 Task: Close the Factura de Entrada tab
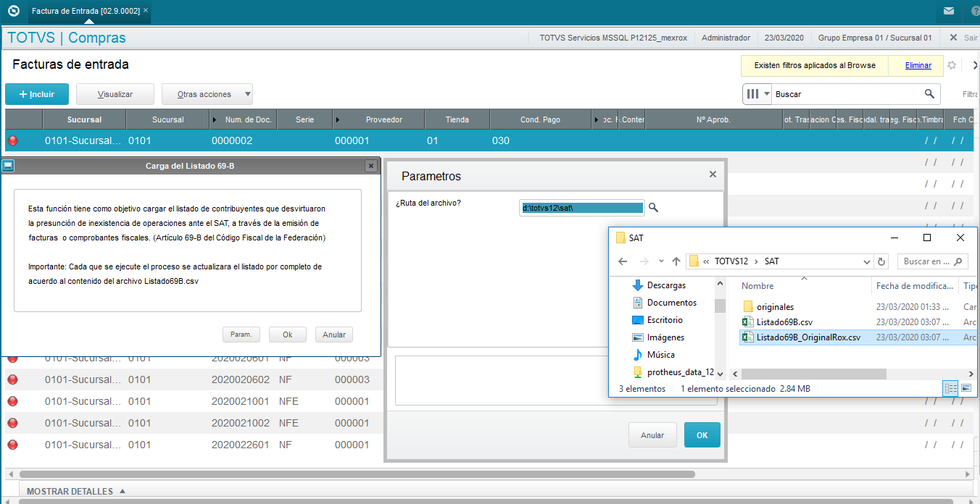146,11
